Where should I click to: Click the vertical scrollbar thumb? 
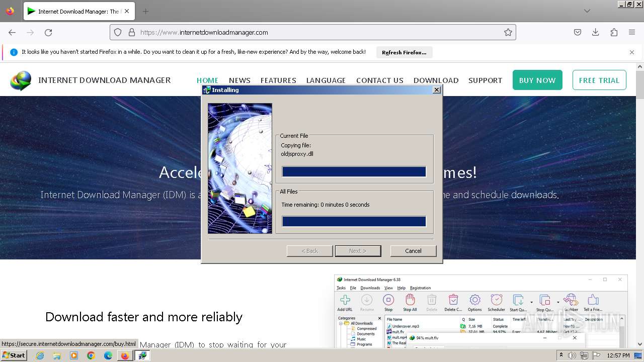coord(640,84)
